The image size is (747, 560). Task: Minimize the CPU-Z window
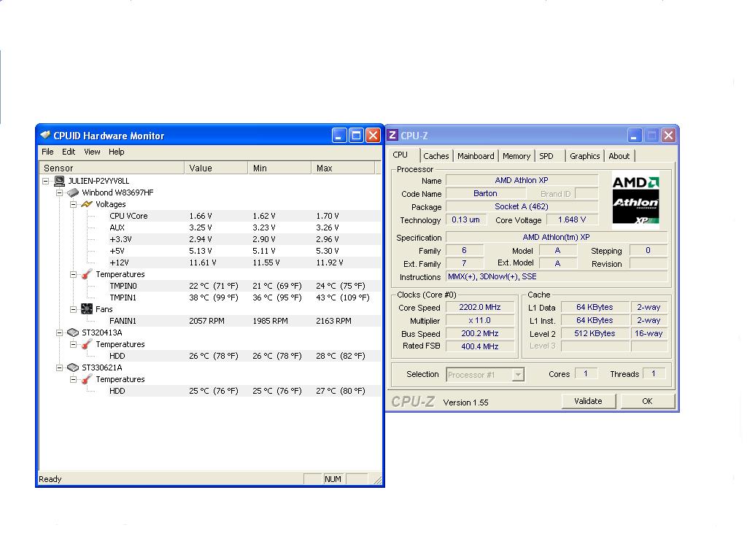[x=634, y=136]
